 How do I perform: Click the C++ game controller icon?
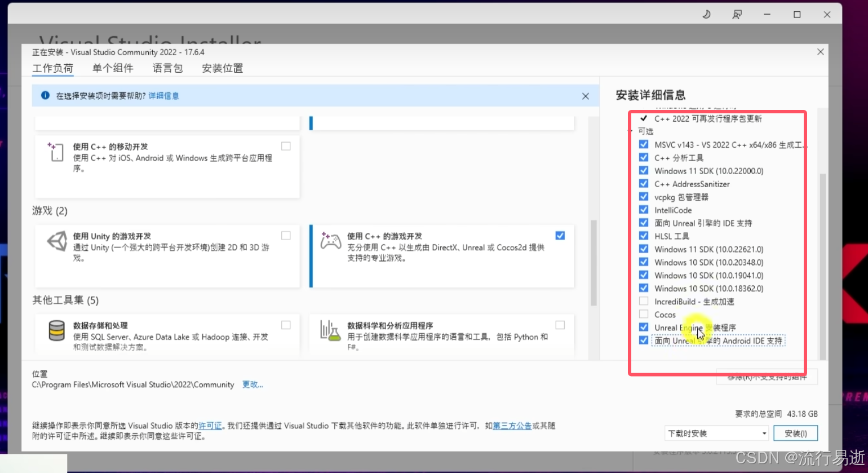point(330,241)
